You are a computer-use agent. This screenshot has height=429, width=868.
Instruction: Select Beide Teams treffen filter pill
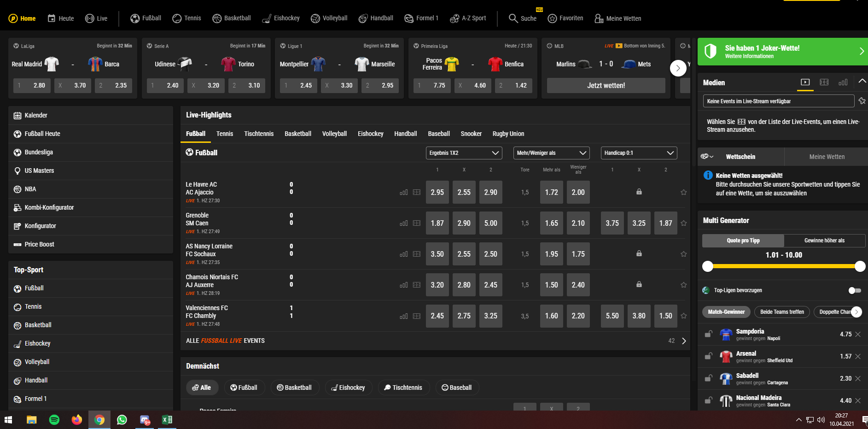pyautogui.click(x=782, y=312)
